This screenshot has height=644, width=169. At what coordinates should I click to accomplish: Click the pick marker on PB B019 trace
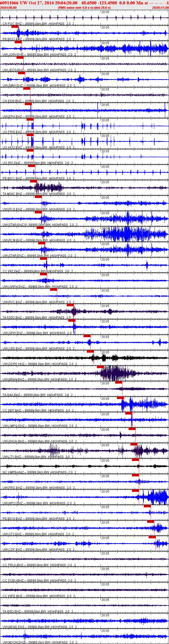point(147,506)
